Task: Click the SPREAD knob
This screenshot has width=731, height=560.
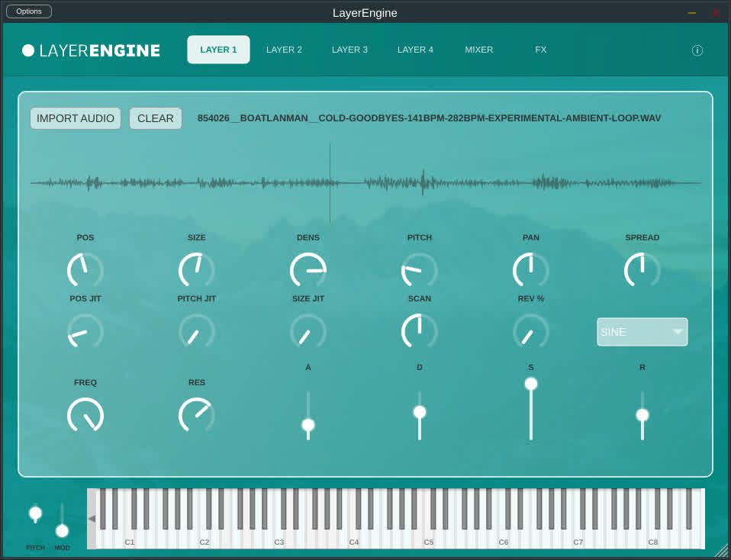Action: [642, 270]
